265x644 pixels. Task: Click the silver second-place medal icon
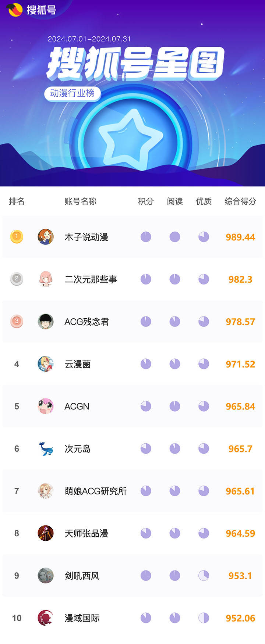point(17,279)
